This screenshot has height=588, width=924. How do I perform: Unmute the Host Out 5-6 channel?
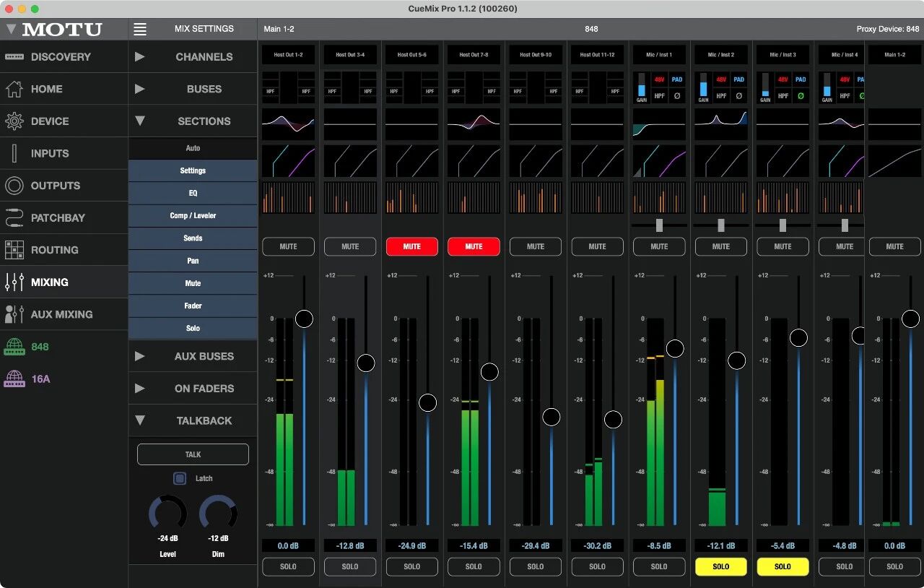[411, 246]
